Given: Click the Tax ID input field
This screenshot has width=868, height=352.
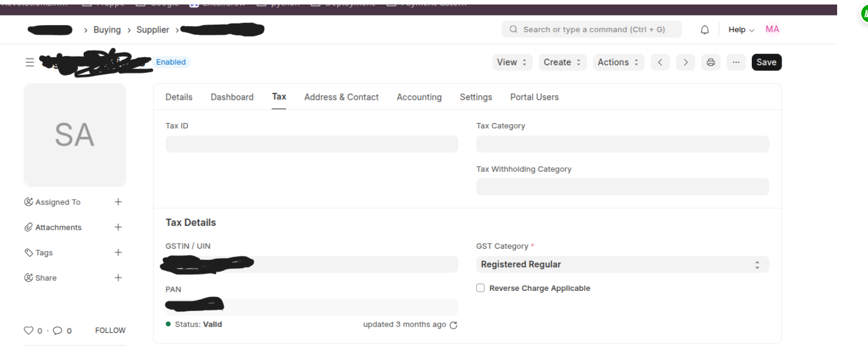Looking at the screenshot, I should coord(312,144).
